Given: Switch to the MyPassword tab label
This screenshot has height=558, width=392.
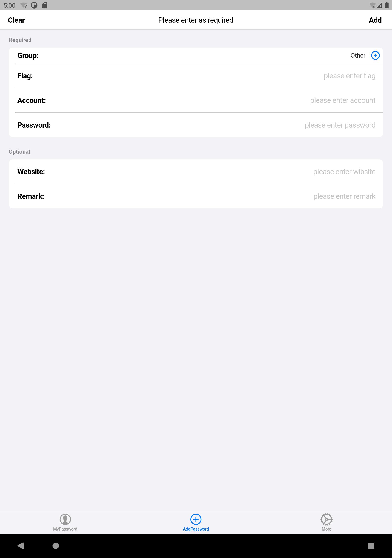Looking at the screenshot, I should click(x=65, y=529).
